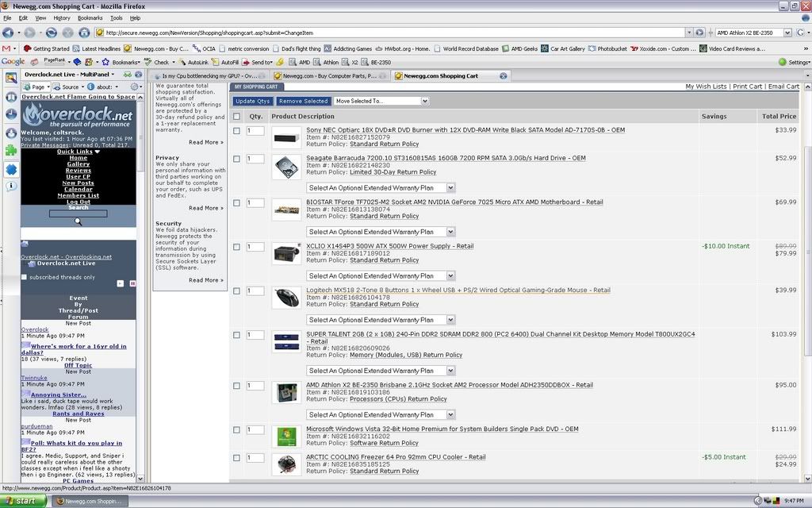Switch to the Is my Cpu bottlenecking tab
The width and height of the screenshot is (812, 508).
pyautogui.click(x=209, y=75)
